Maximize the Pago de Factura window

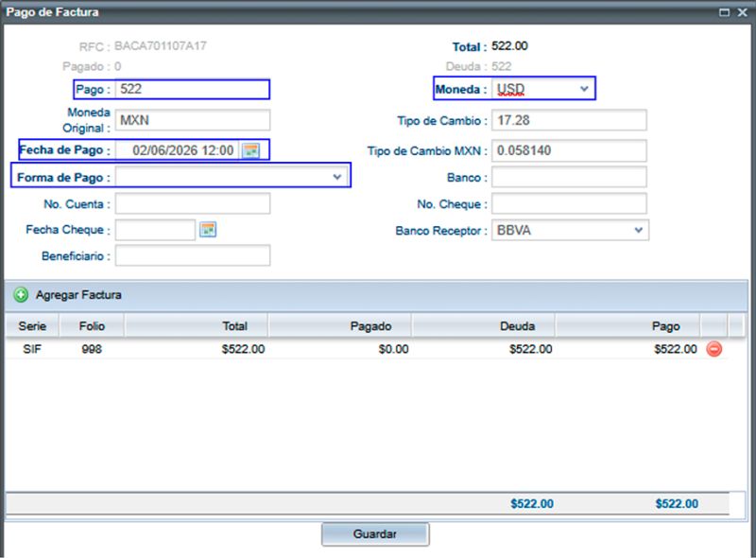click(x=724, y=12)
